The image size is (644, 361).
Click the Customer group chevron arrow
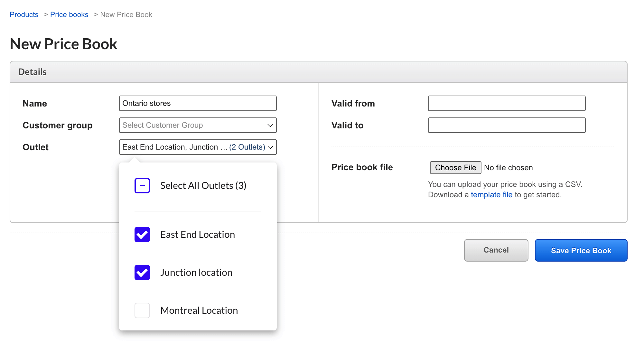[270, 125]
